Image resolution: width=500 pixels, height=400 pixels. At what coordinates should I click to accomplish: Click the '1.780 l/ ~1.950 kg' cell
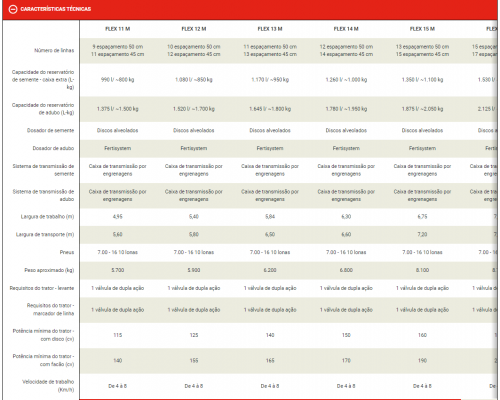(346, 109)
